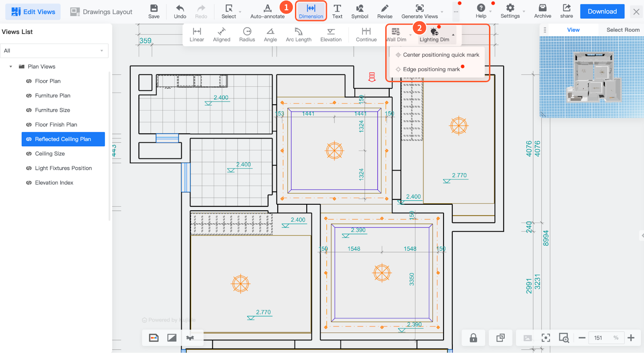The width and height of the screenshot is (644, 353).
Task: Switch to the Select Room tab
Action: tap(623, 30)
